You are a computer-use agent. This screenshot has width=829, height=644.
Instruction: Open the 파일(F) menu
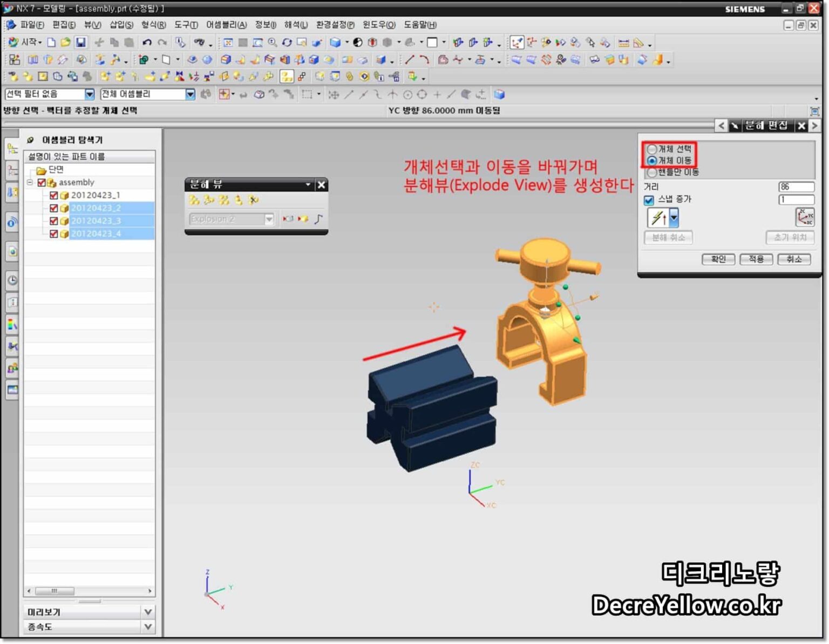[x=32, y=25]
